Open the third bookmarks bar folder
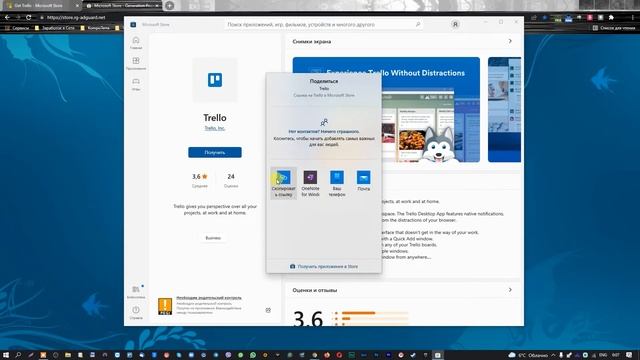The width and height of the screenshot is (640, 360). tap(95, 28)
